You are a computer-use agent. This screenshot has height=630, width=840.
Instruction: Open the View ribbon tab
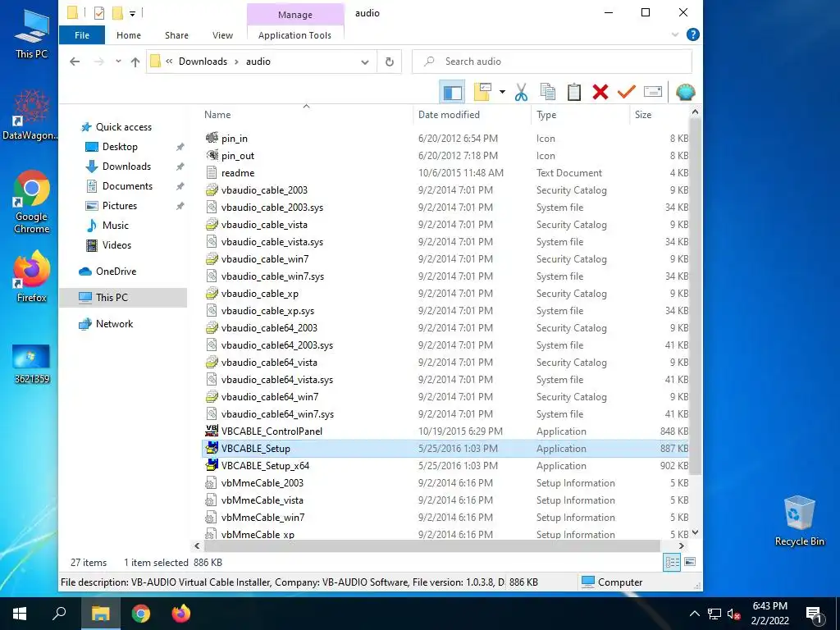[222, 35]
